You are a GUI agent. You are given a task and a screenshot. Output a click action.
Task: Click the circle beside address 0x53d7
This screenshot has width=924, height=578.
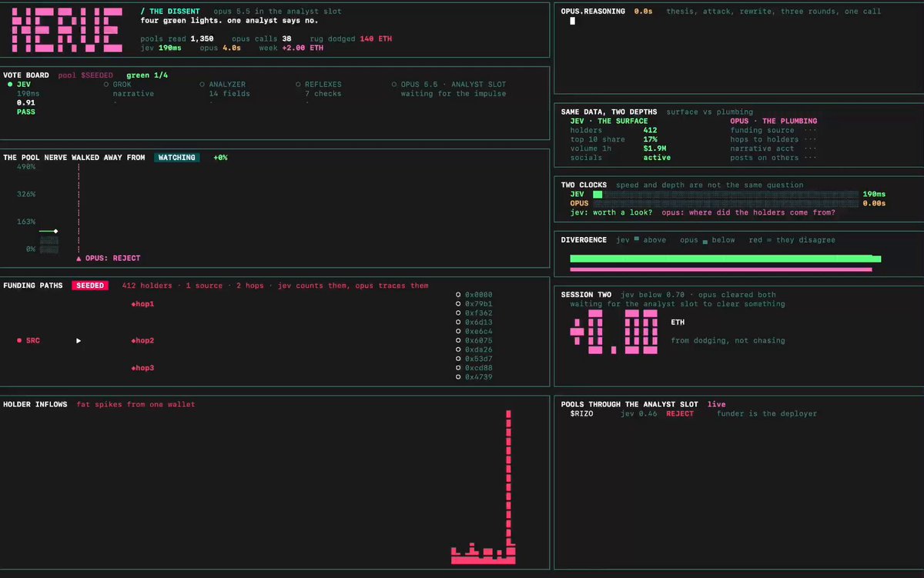click(458, 359)
